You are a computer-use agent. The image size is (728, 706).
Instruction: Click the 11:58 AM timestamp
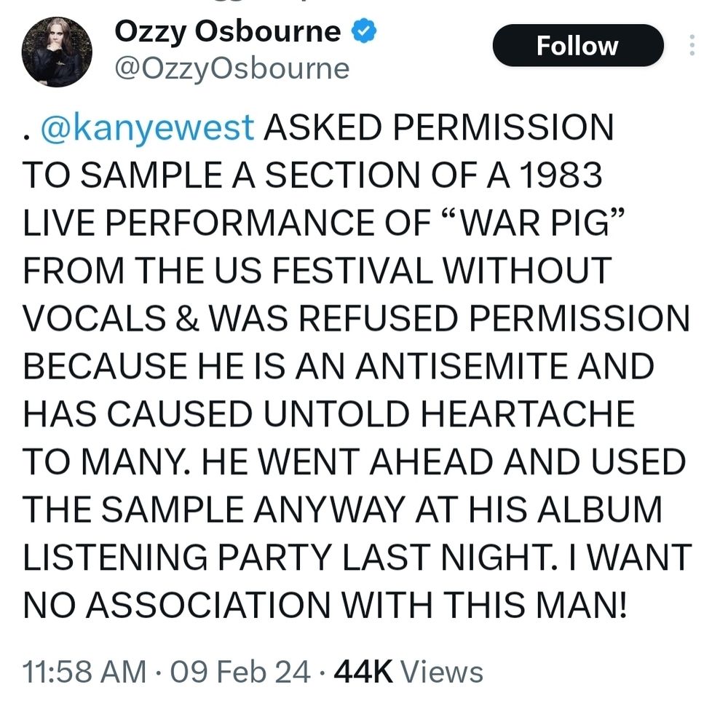84,672
